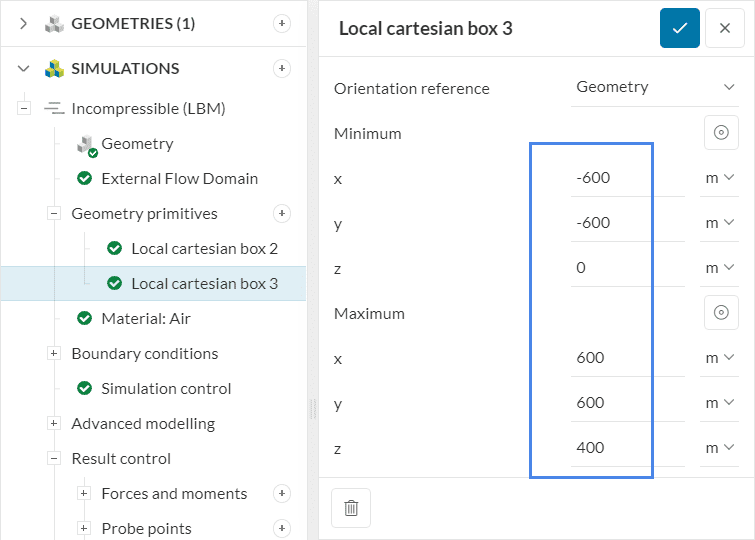Add a Forces and moments result control
This screenshot has height=540, width=755.
(x=282, y=493)
